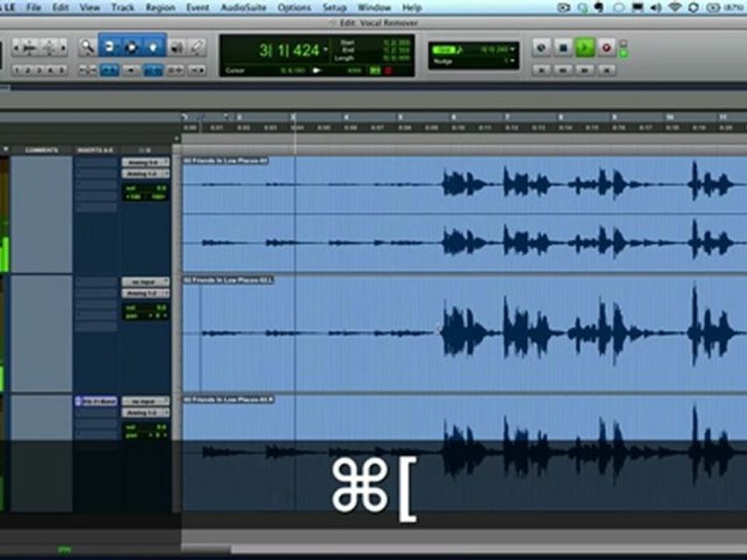Click the green Play button
Image resolution: width=747 pixels, height=560 pixels.
(584, 47)
